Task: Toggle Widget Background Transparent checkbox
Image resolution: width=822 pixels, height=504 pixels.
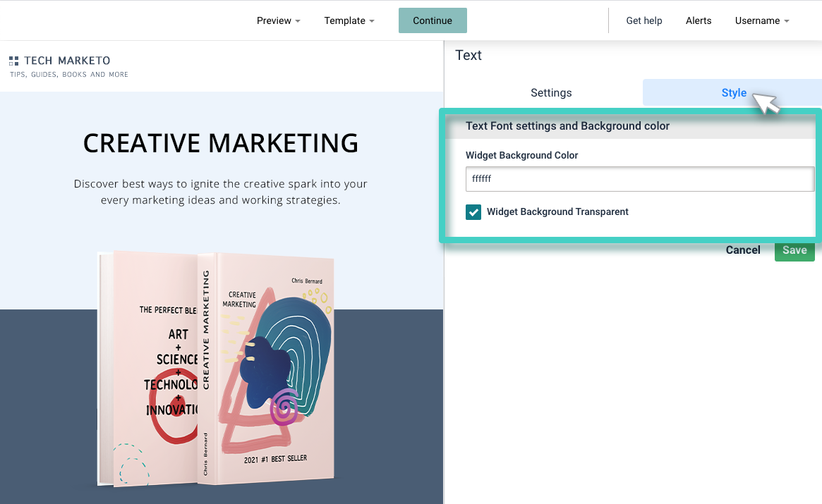Action: pyautogui.click(x=473, y=211)
